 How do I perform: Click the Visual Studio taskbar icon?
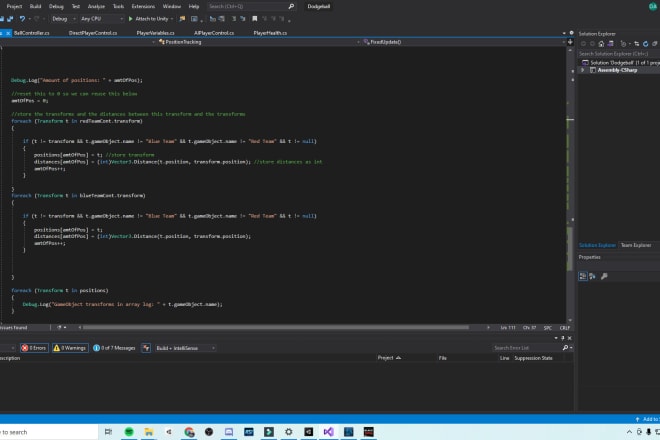[x=328, y=432]
